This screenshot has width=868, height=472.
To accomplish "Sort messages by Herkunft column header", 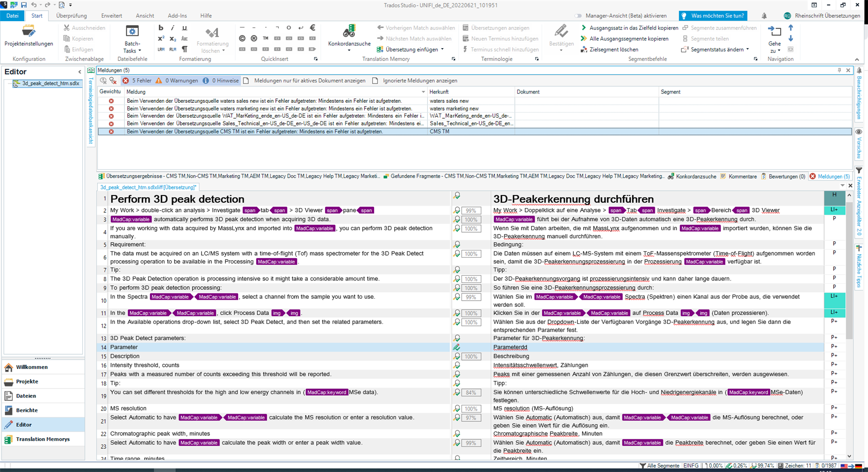I will click(x=471, y=92).
